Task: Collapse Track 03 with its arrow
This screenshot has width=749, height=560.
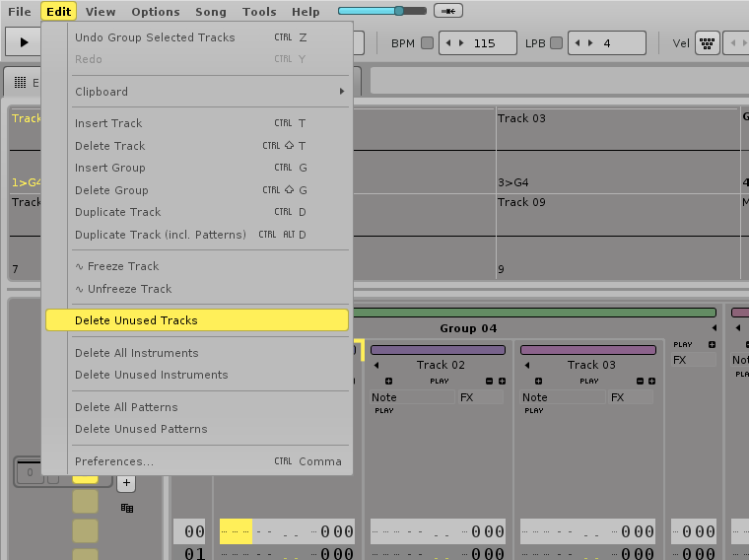Action: point(527,365)
